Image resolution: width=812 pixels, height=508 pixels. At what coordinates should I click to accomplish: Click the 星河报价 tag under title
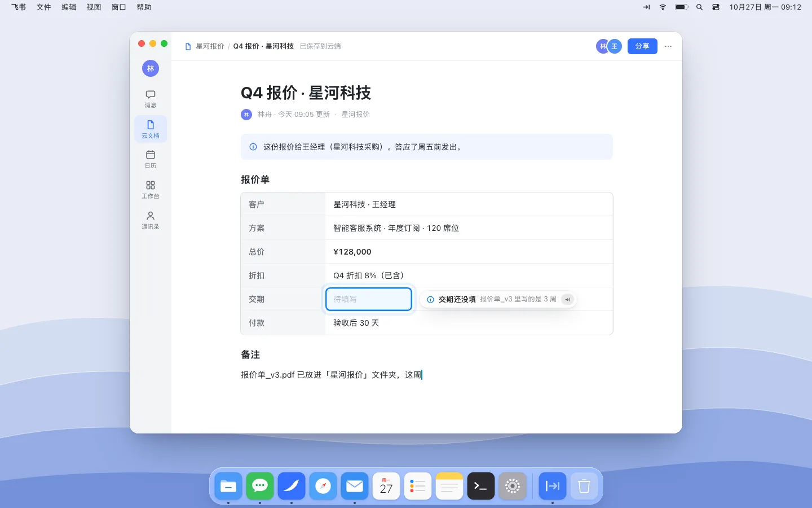355,115
